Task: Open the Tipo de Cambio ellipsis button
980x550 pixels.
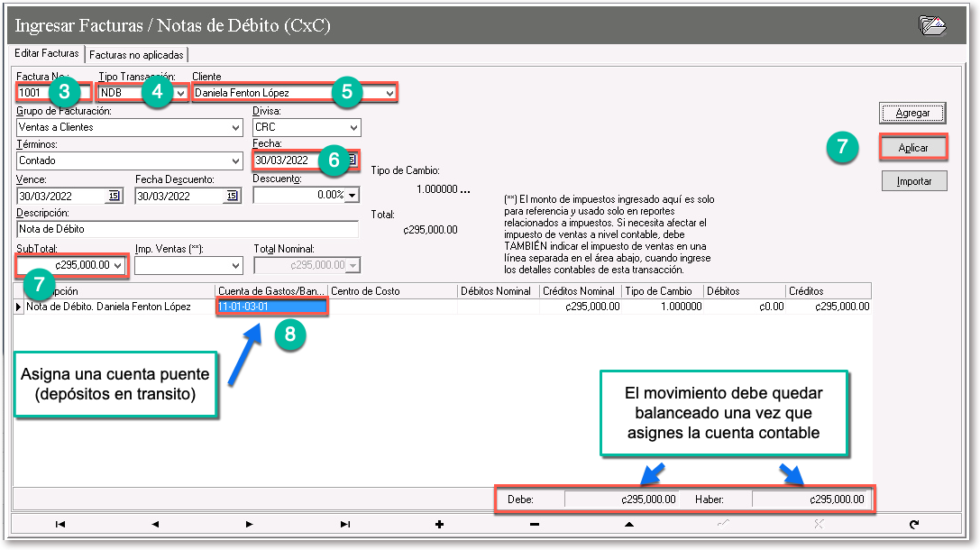Action: pyautogui.click(x=465, y=189)
